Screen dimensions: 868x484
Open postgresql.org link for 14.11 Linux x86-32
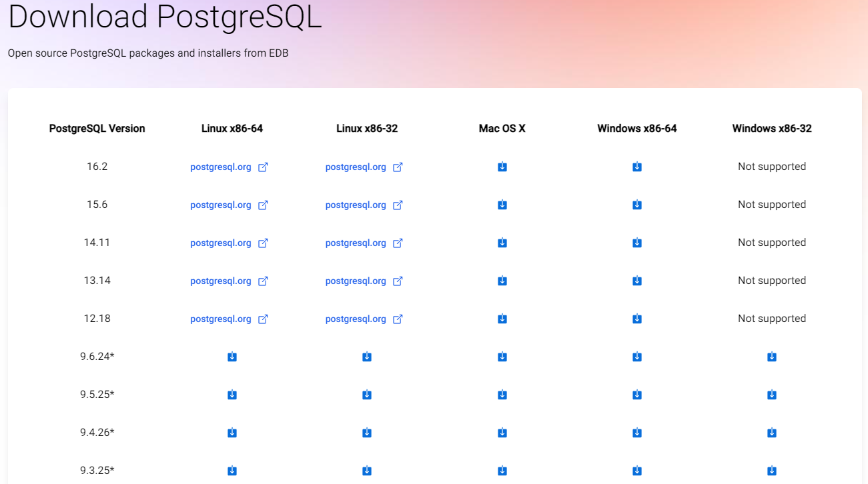coord(364,243)
